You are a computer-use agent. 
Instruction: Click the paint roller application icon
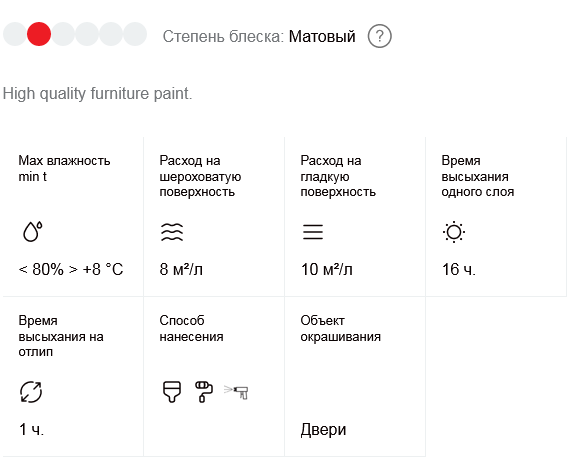(x=204, y=391)
